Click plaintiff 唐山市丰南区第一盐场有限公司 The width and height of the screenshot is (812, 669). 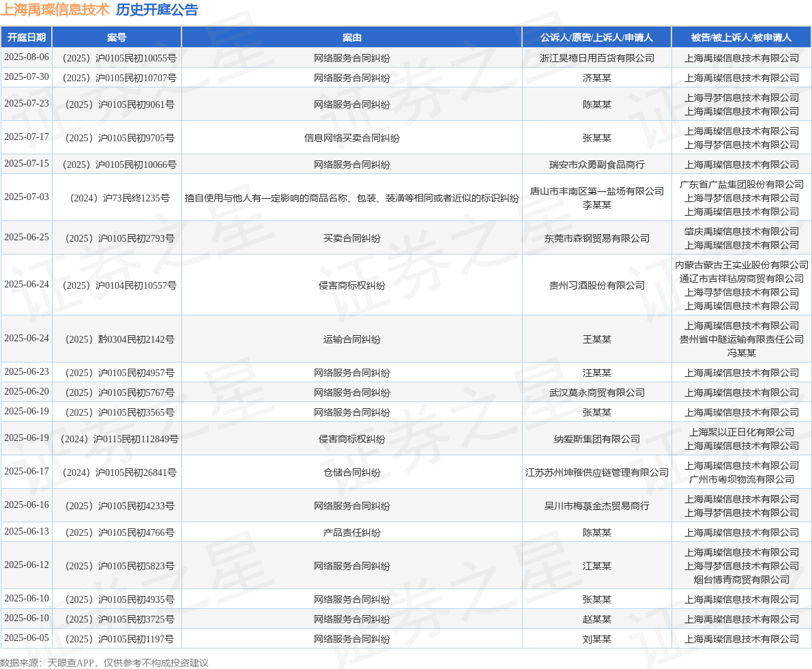coord(596,191)
